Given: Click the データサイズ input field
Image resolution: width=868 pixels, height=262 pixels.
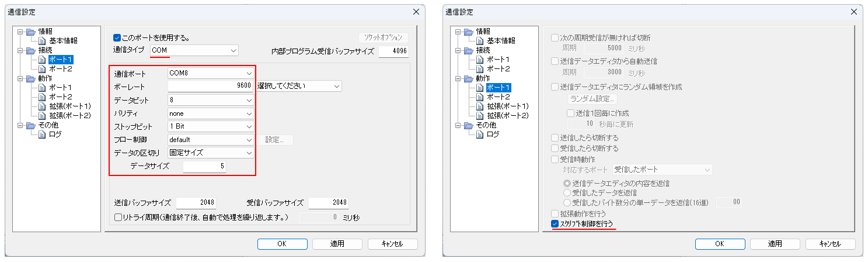Looking at the screenshot, I should (x=205, y=167).
